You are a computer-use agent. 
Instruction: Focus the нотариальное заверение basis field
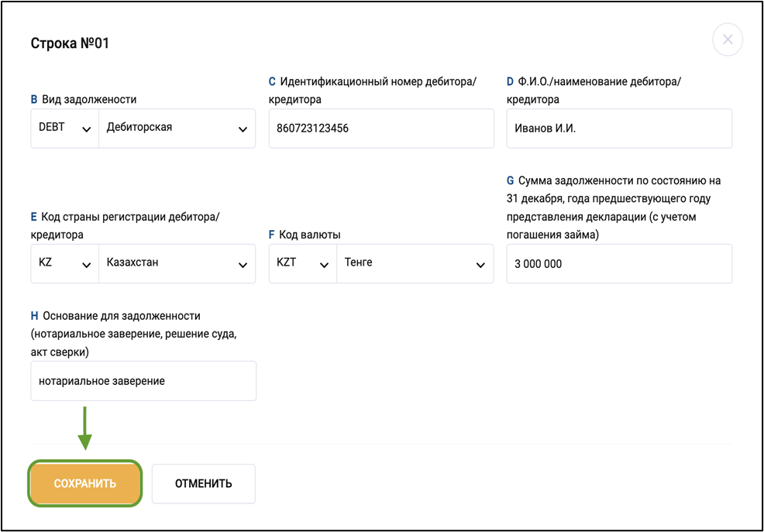point(143,381)
